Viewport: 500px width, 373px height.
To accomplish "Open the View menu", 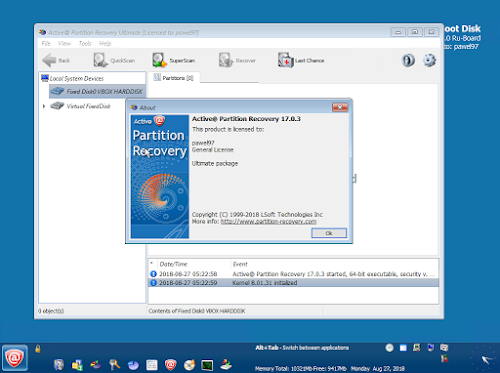I will [64, 43].
